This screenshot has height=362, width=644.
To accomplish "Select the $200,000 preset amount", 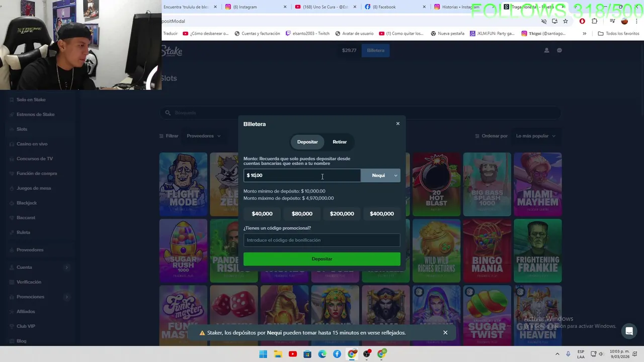I will [x=342, y=214].
